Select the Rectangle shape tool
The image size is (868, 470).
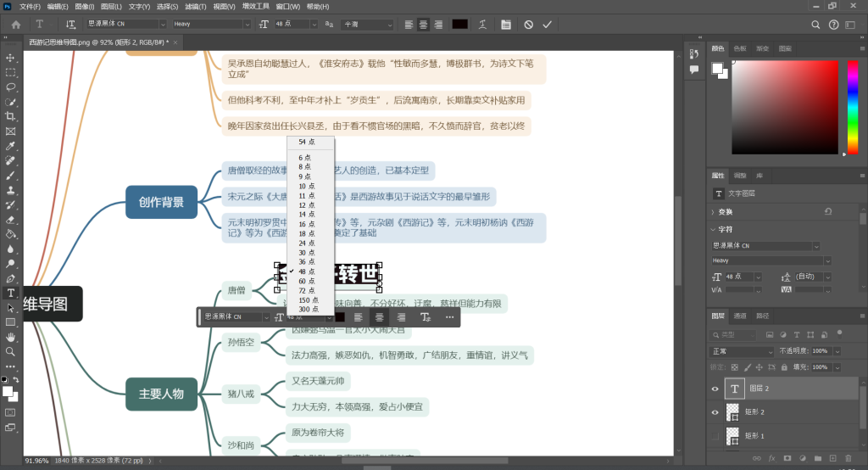10,322
